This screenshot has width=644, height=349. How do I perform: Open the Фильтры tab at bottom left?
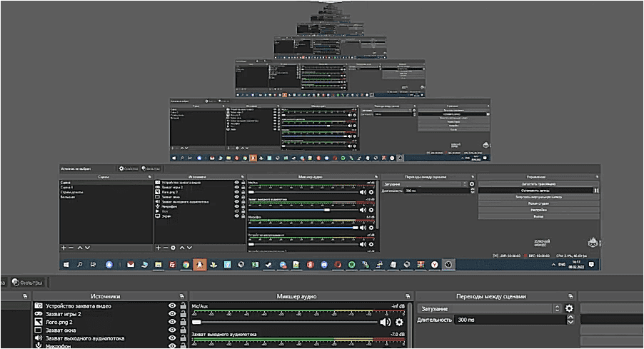point(27,282)
